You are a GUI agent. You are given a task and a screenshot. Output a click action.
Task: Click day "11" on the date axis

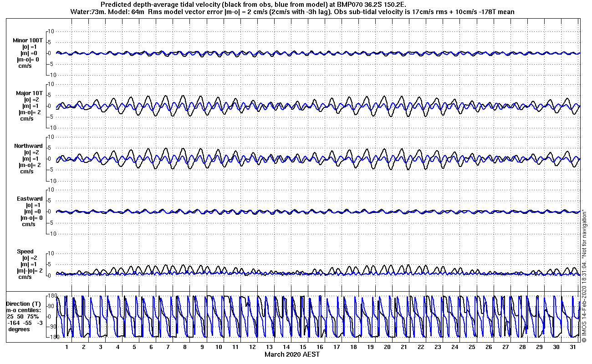click(235, 347)
